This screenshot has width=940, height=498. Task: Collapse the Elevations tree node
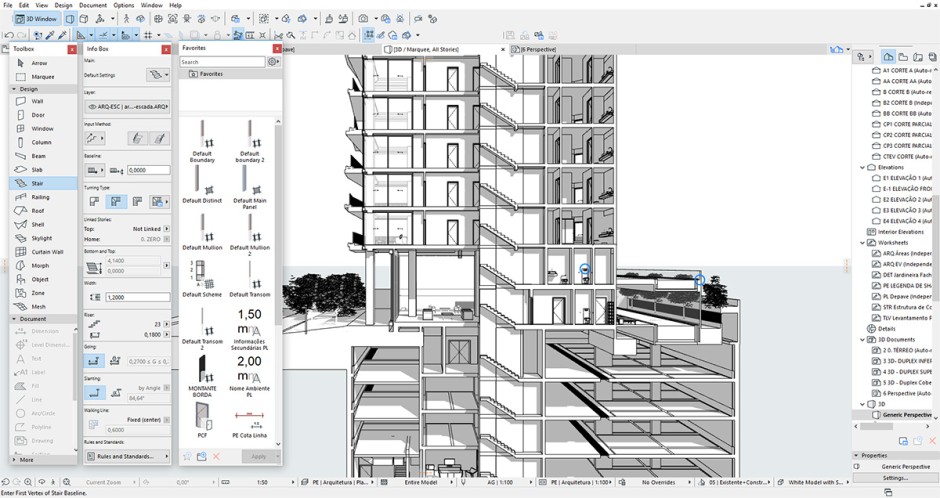pos(864,168)
